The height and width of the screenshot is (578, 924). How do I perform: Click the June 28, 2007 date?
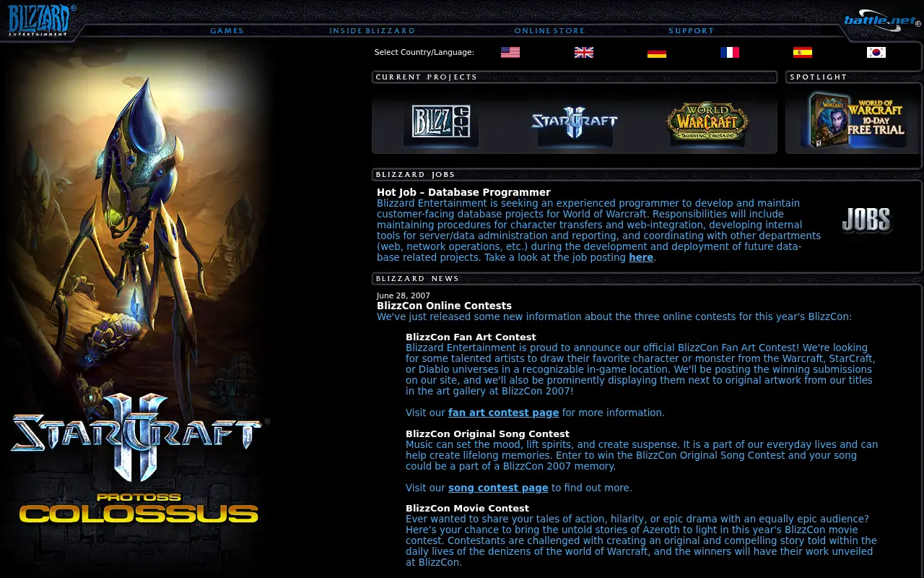(x=404, y=296)
